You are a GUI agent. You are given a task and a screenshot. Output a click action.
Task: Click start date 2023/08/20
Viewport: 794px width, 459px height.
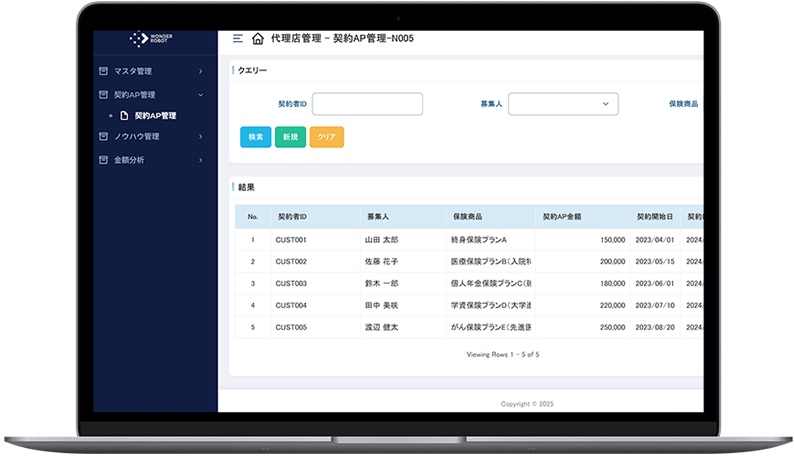click(655, 327)
